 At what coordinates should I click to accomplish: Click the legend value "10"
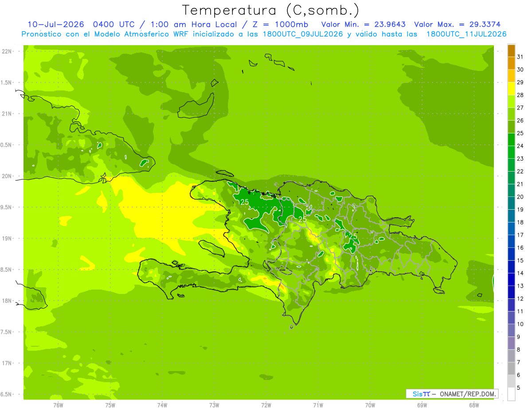click(520, 324)
